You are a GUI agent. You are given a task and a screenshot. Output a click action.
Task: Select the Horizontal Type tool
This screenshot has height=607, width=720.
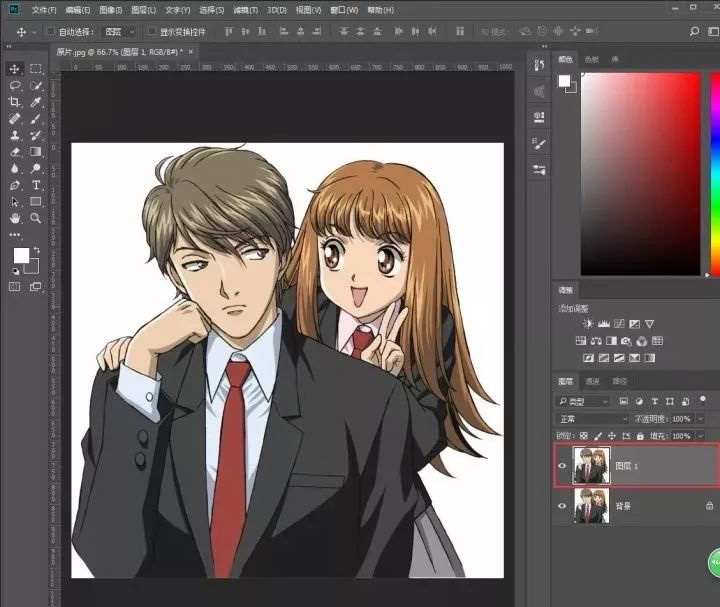click(x=36, y=185)
